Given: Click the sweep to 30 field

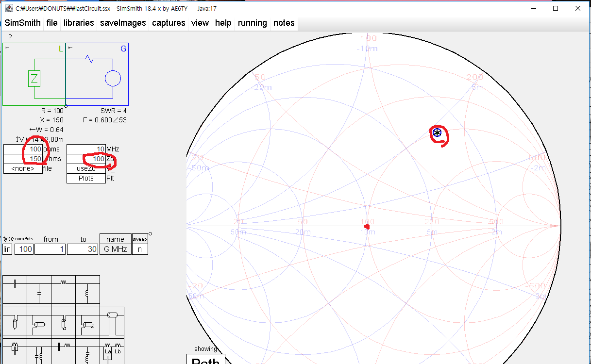Looking at the screenshot, I should [83, 249].
